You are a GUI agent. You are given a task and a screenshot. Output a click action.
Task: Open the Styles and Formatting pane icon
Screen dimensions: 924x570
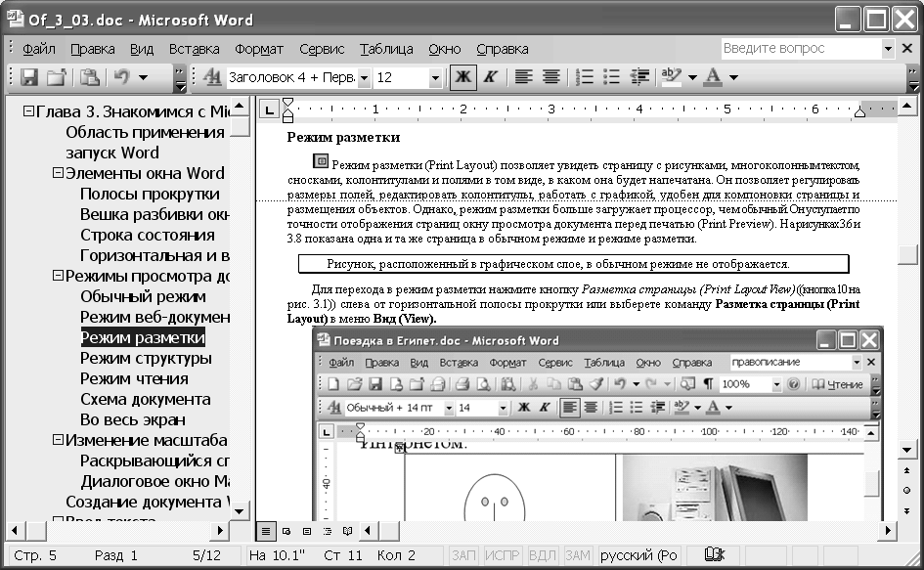[x=211, y=77]
